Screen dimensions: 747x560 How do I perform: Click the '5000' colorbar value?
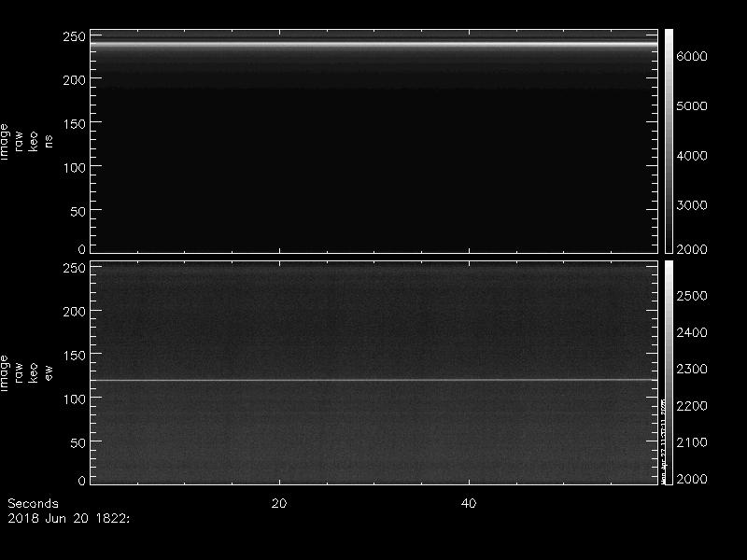click(x=692, y=105)
